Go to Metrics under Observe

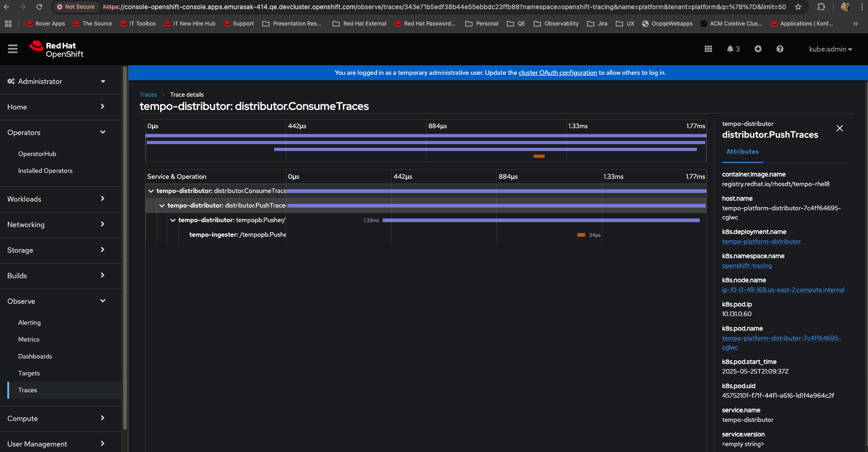coord(29,339)
